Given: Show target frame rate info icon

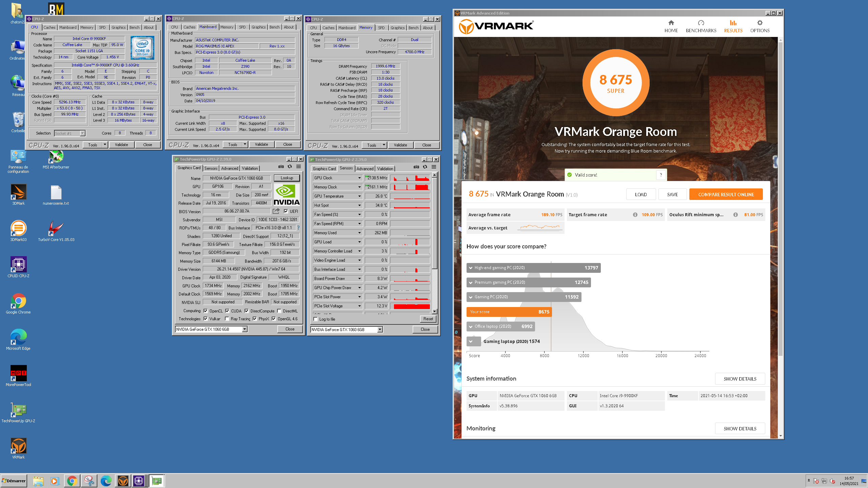Looking at the screenshot, I should 635,215.
